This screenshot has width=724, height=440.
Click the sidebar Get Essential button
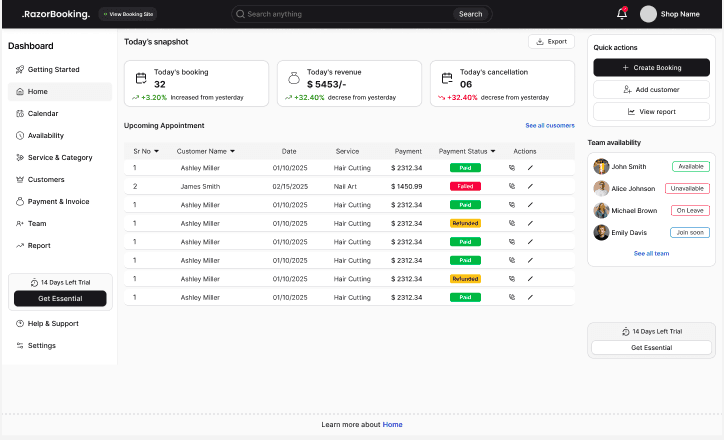(60, 298)
